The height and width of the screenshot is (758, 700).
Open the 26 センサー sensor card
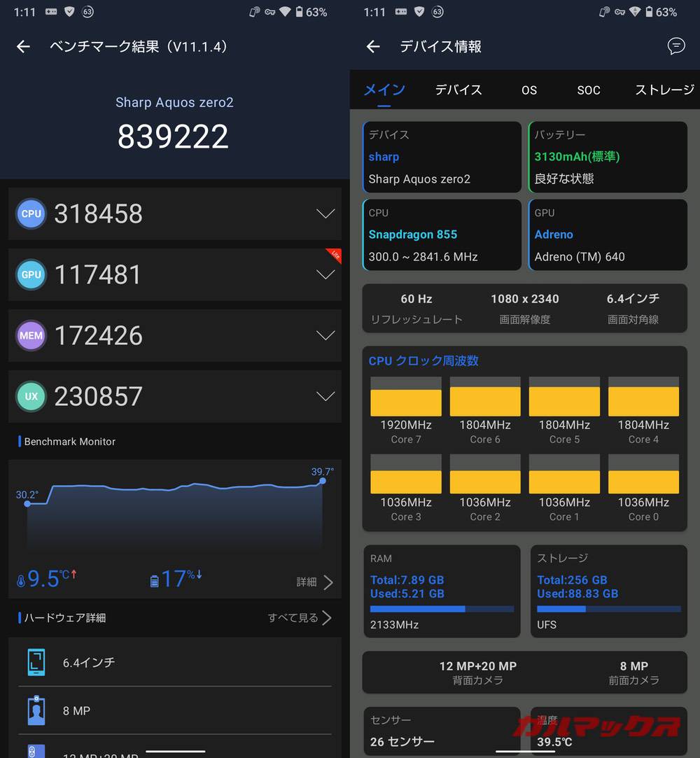(442, 731)
